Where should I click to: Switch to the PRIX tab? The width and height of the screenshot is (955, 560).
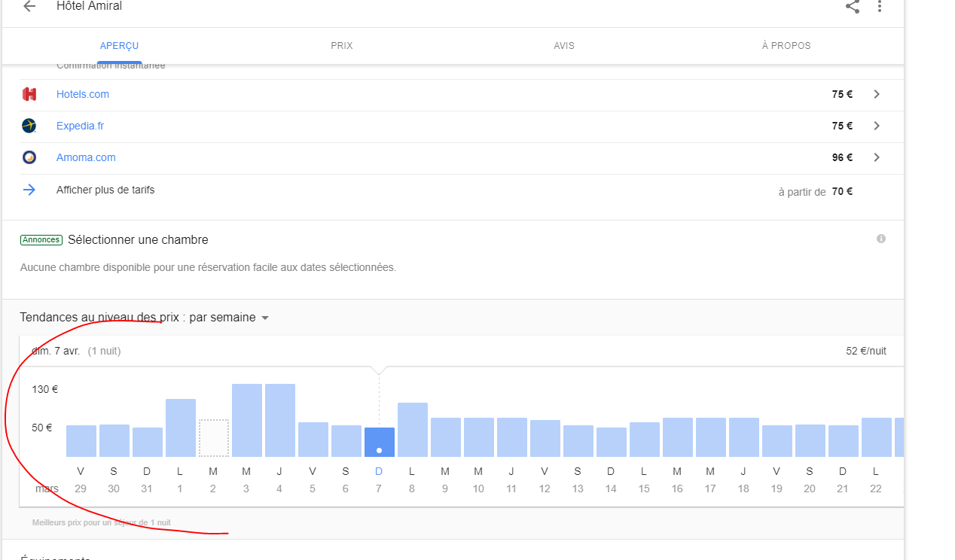pyautogui.click(x=342, y=46)
